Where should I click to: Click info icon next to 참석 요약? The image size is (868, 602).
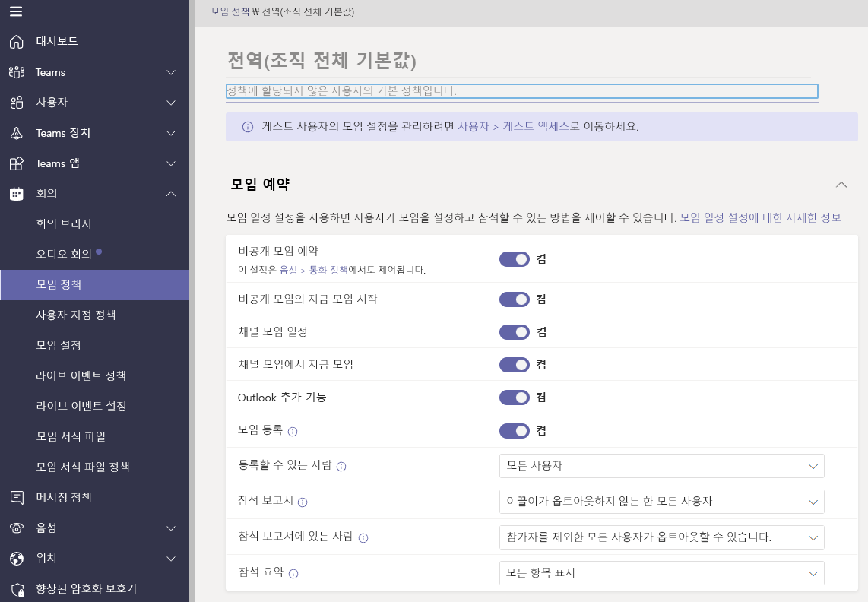point(293,574)
